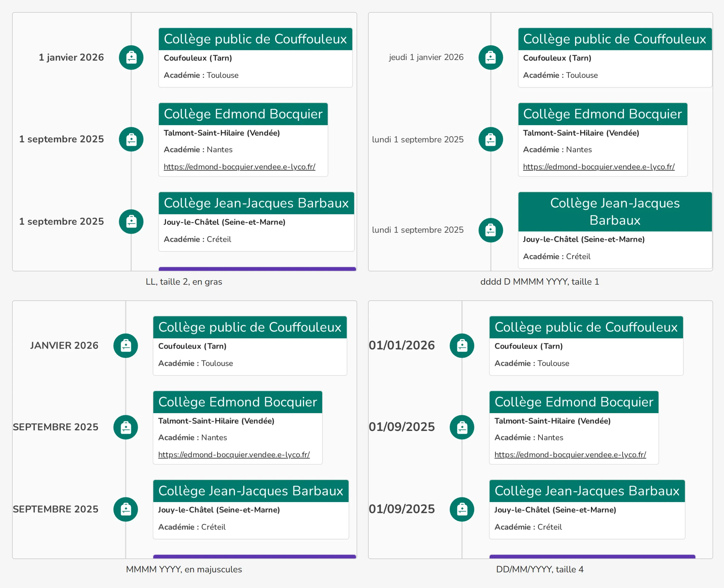Click 'Talmont-Saint-Hilaire (Vendée)' in MMMM YYYY panel
The image size is (724, 588).
(216, 421)
